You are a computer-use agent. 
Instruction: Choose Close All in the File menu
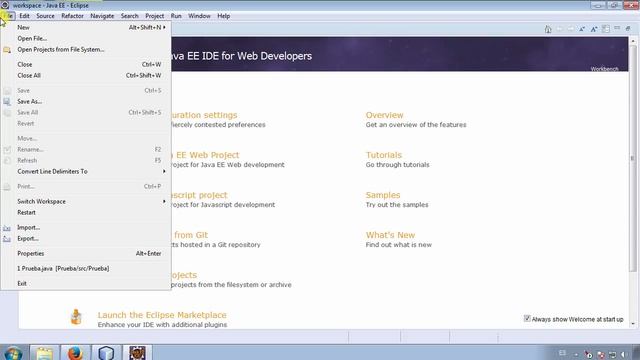[86, 76]
